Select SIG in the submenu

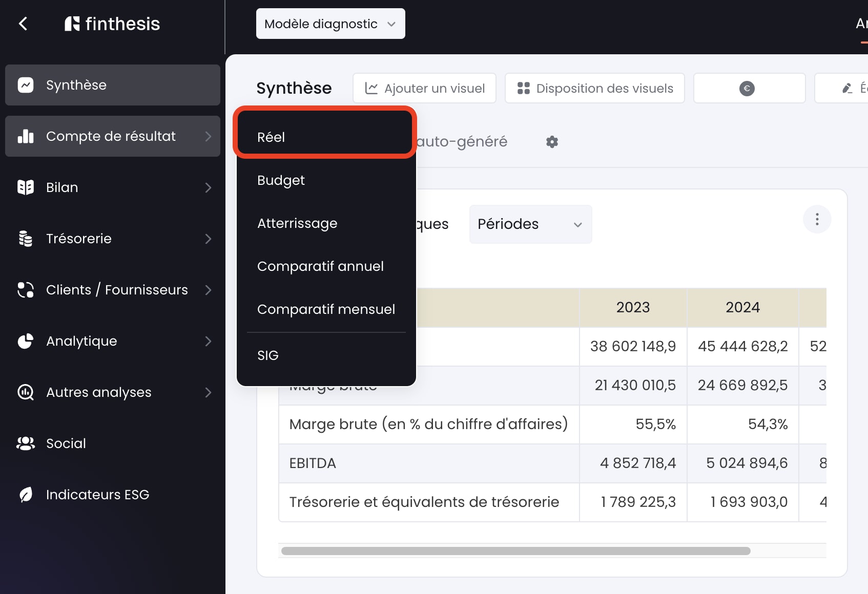326,355
